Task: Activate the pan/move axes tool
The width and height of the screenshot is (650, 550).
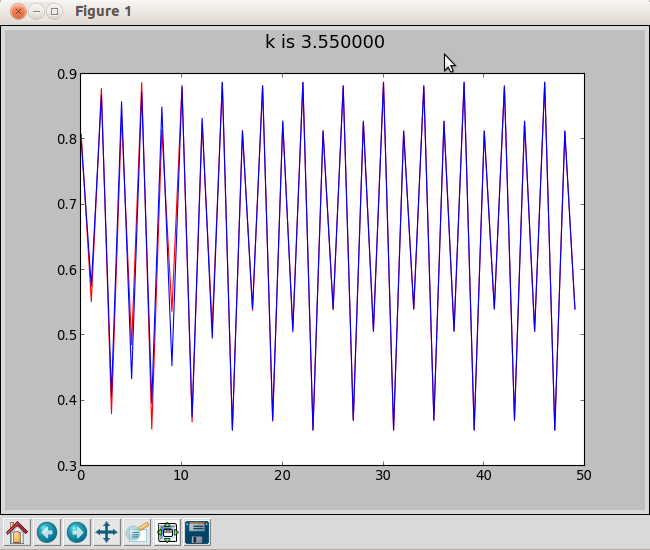Action: [x=107, y=532]
